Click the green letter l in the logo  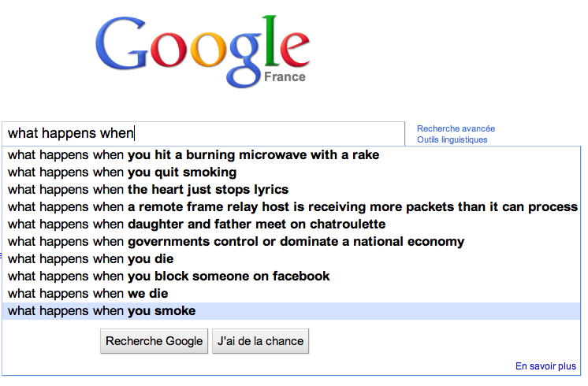[x=270, y=41]
